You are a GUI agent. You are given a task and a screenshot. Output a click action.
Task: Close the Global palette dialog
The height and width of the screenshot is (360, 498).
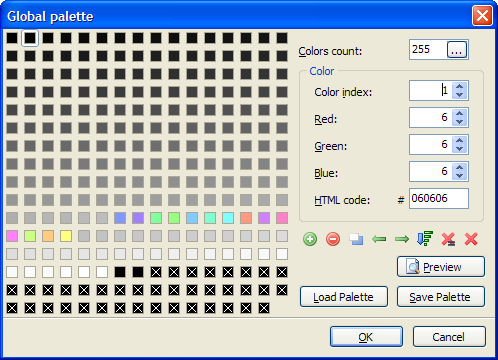[x=482, y=15]
